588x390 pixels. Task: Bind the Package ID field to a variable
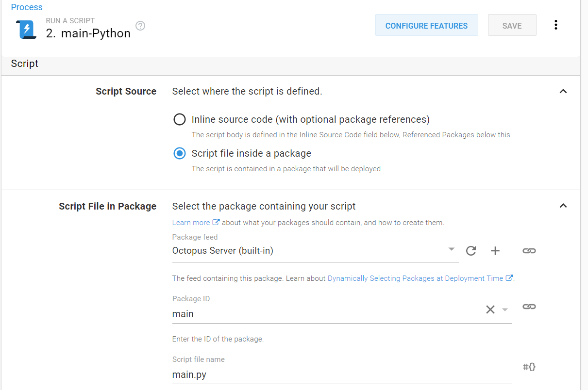(529, 307)
